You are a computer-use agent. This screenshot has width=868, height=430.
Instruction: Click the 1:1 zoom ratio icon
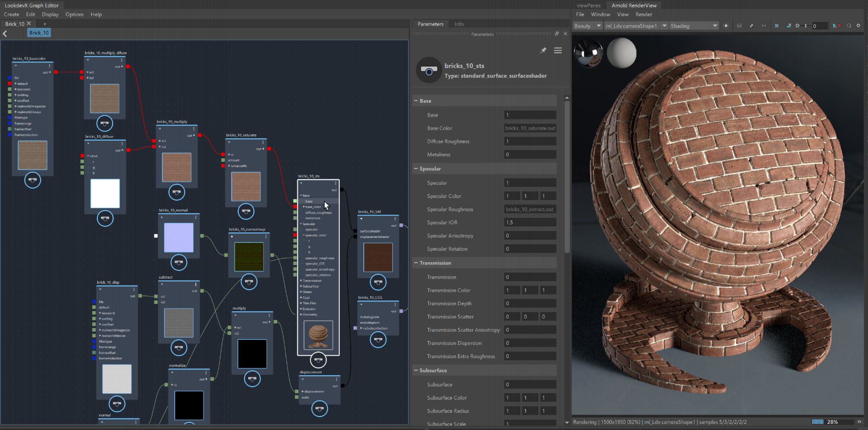click(x=763, y=25)
